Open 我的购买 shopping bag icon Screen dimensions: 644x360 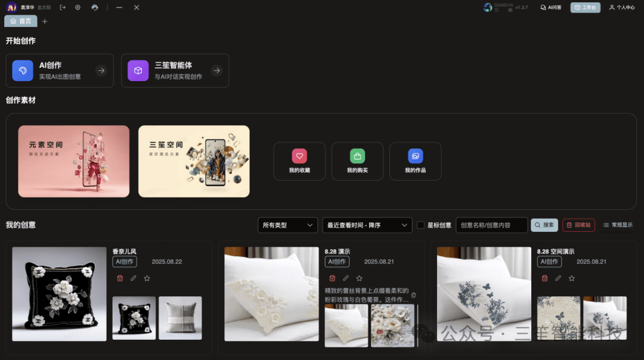point(357,156)
